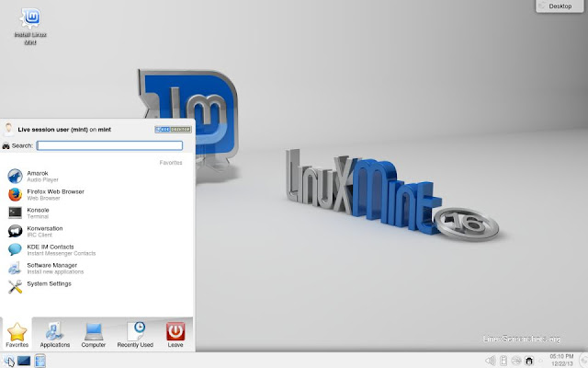Launch Firefox Web Browser

tap(95, 194)
